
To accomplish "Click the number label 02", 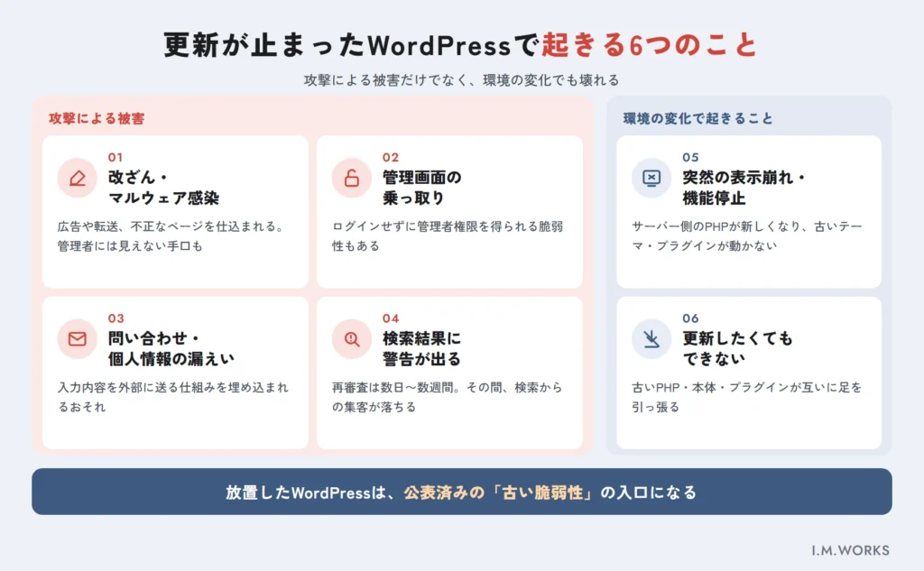I will (x=391, y=157).
